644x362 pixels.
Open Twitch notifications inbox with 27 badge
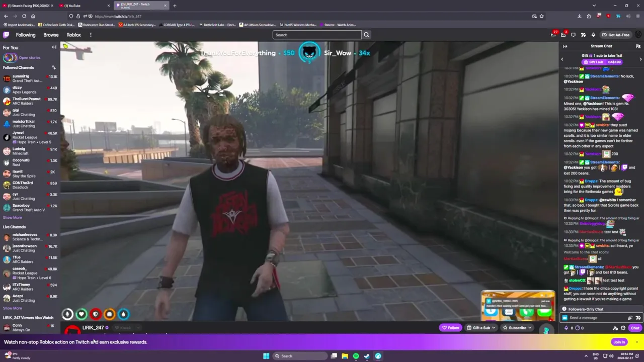tap(553, 35)
